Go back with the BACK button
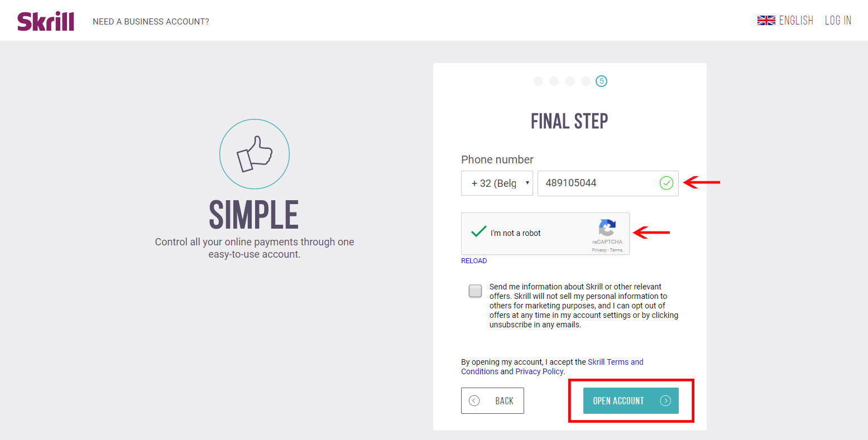 (492, 400)
